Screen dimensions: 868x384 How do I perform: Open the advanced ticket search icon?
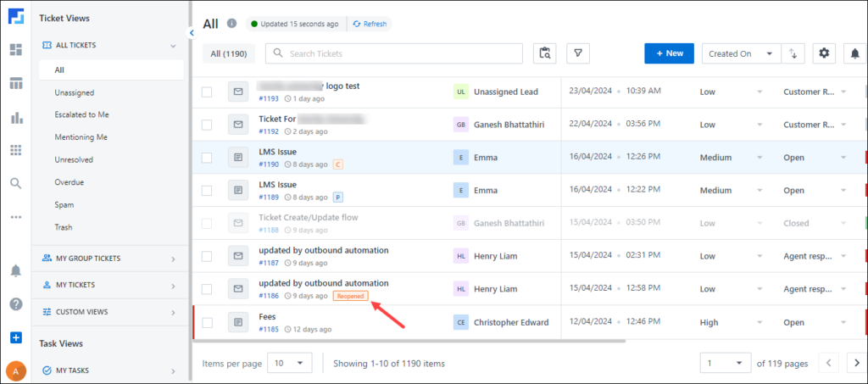(x=545, y=53)
